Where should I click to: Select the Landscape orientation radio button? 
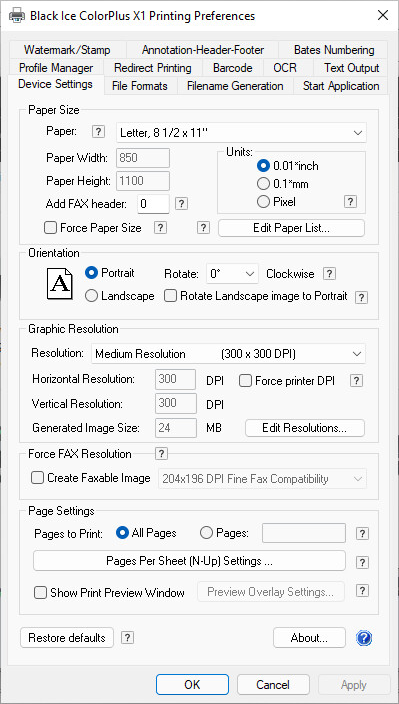pyautogui.click(x=91, y=296)
